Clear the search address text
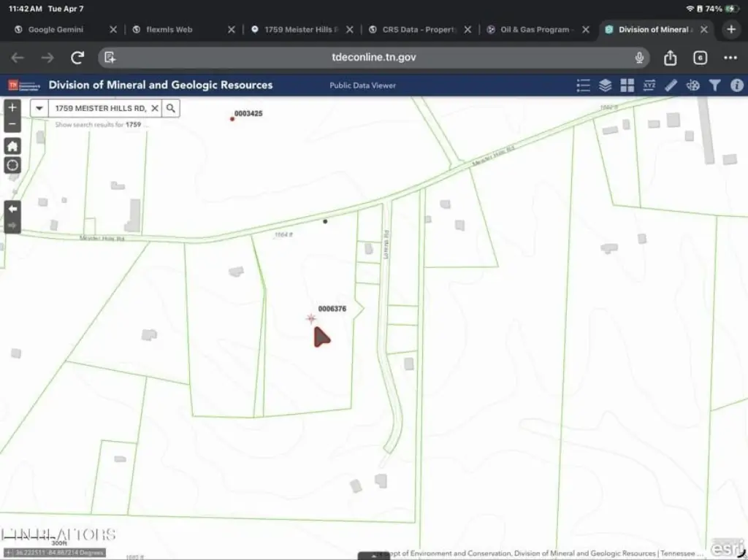The image size is (748, 560). [x=155, y=108]
